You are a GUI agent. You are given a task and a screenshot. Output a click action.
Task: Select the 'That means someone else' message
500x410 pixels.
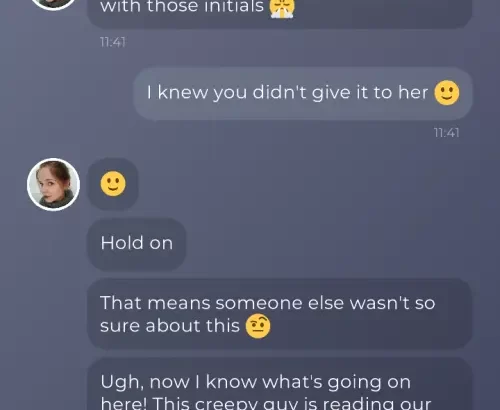click(280, 314)
